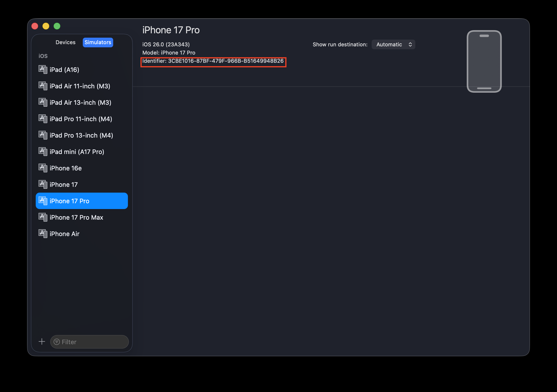This screenshot has width=557, height=392.
Task: Click the green zoom window button
Action: tap(57, 26)
